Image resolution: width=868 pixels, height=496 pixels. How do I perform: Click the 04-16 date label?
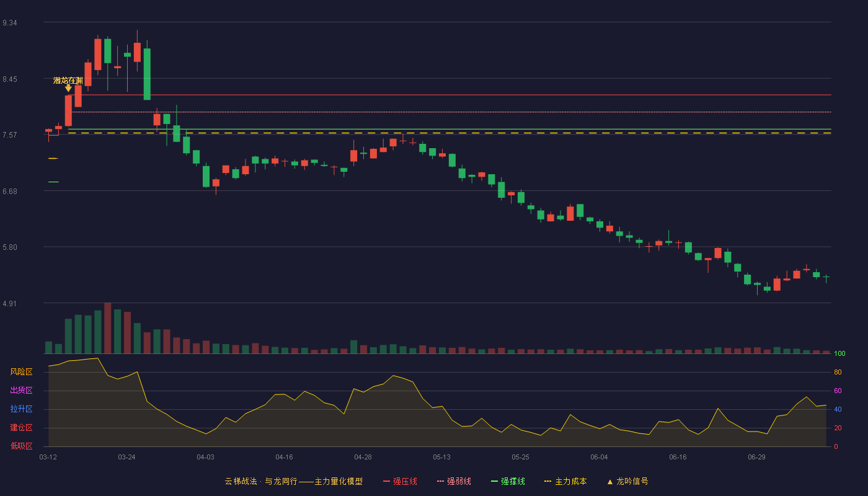click(x=284, y=457)
